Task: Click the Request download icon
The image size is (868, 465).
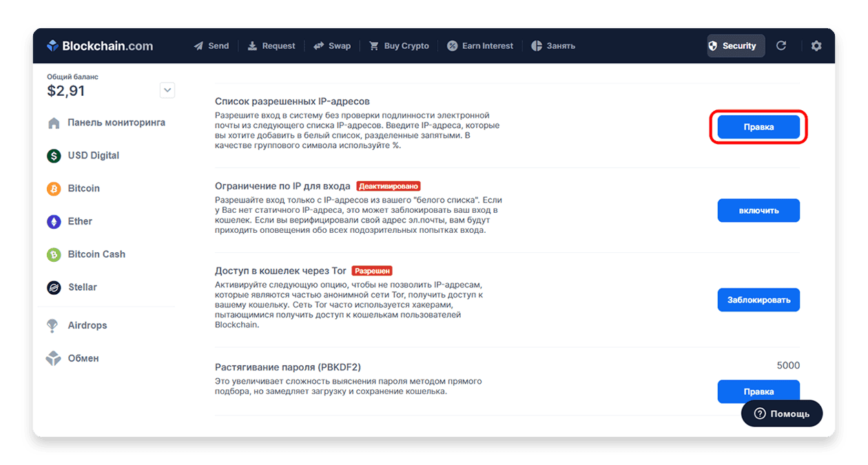Action: pos(252,46)
